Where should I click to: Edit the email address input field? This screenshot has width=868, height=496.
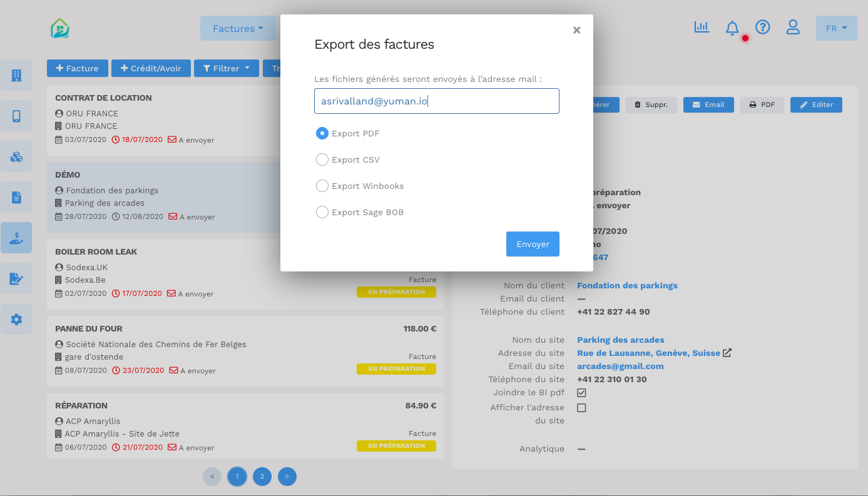click(x=436, y=101)
